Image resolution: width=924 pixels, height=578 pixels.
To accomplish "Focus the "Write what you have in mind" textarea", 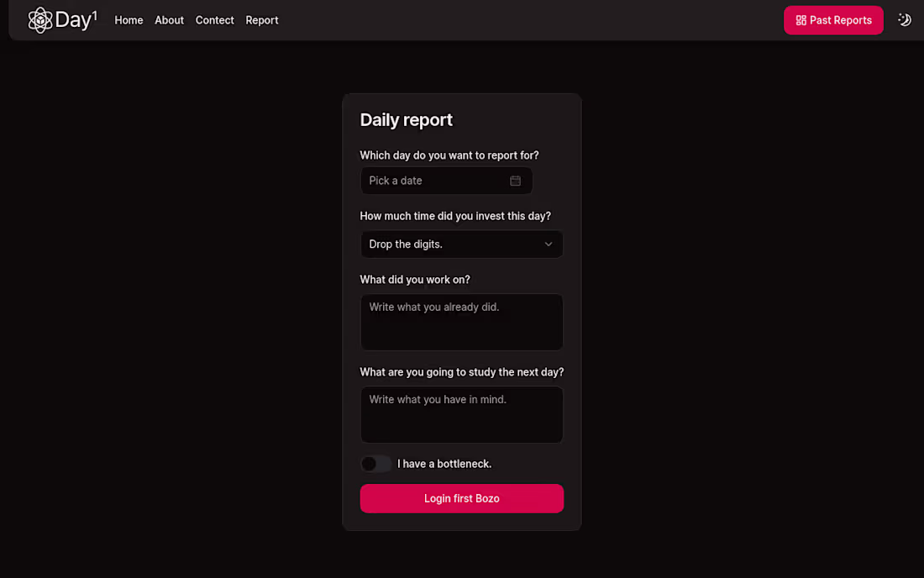I will click(x=461, y=414).
